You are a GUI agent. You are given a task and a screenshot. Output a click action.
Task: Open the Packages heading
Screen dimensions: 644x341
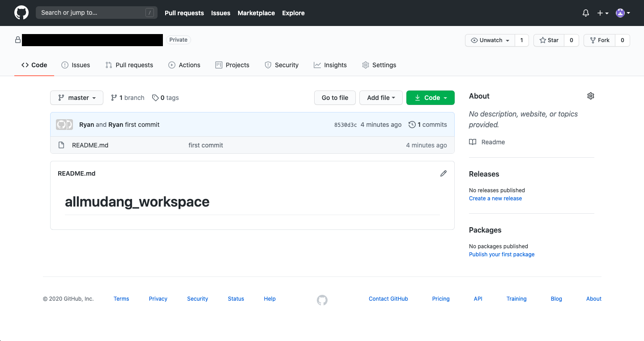(485, 230)
